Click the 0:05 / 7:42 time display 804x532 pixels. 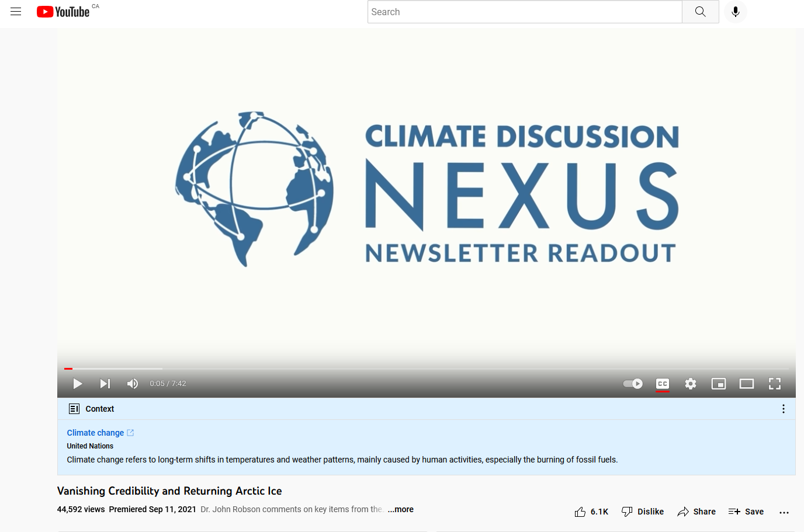[168, 384]
